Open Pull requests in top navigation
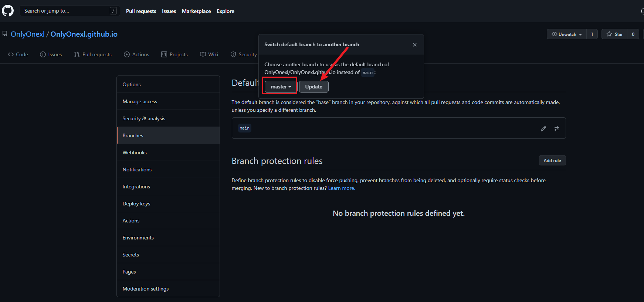Viewport: 644px width, 302px height. [x=141, y=11]
